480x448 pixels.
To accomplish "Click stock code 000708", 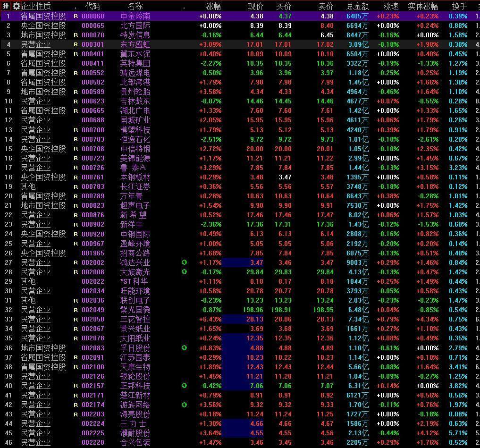I will click(93, 149).
